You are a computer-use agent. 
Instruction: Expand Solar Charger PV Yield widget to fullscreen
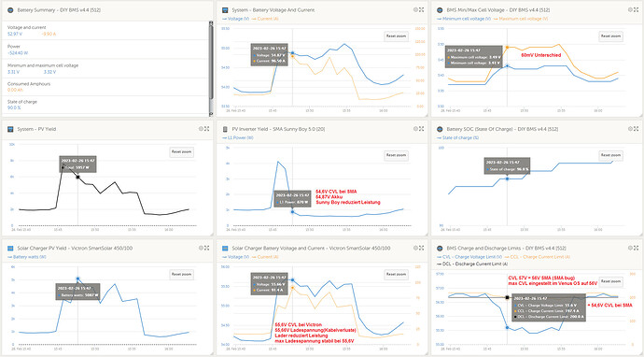tap(206, 248)
